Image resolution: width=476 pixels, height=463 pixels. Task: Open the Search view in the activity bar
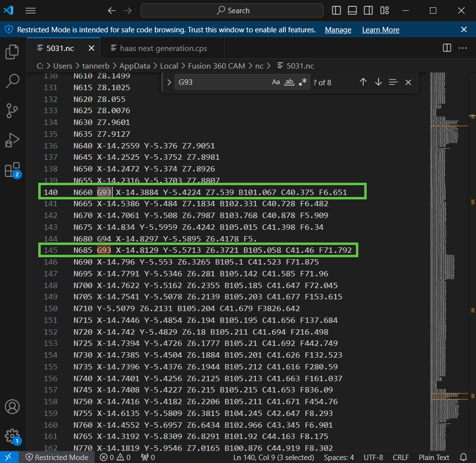click(12, 81)
